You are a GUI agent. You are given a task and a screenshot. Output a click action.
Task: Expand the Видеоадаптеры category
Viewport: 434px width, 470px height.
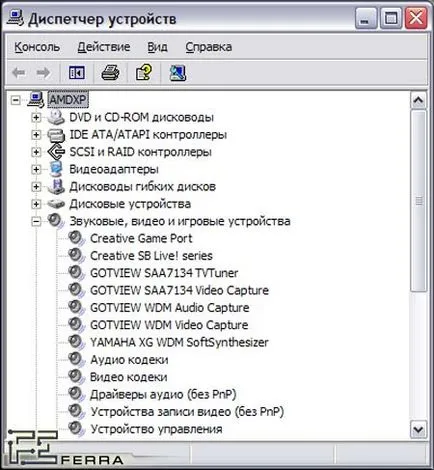36,169
